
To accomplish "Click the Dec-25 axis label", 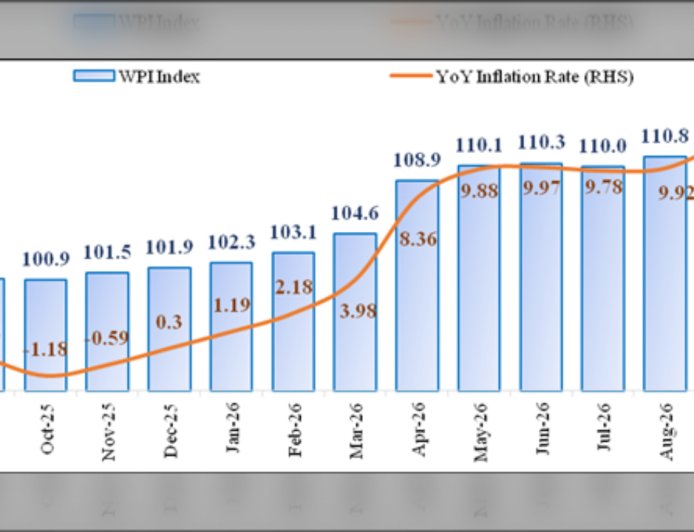I will pos(171,431).
